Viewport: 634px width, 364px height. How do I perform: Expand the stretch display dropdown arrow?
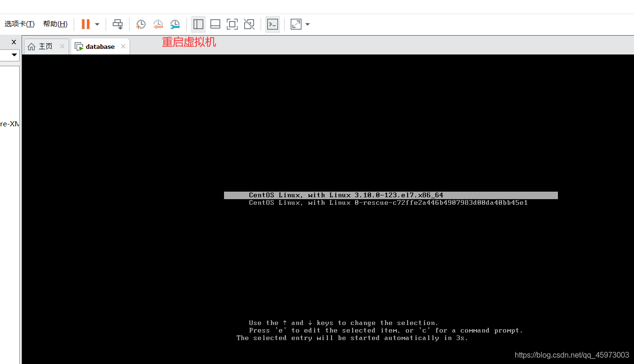pos(308,24)
